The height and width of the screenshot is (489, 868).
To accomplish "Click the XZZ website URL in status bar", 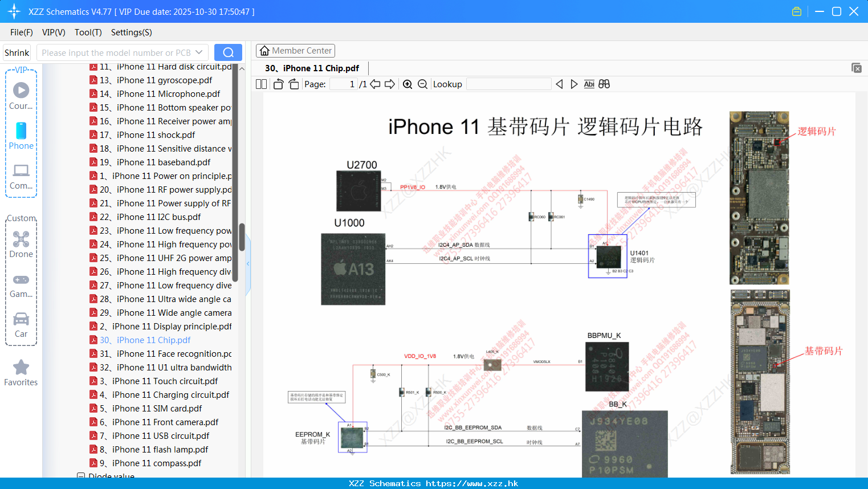I will (x=472, y=483).
